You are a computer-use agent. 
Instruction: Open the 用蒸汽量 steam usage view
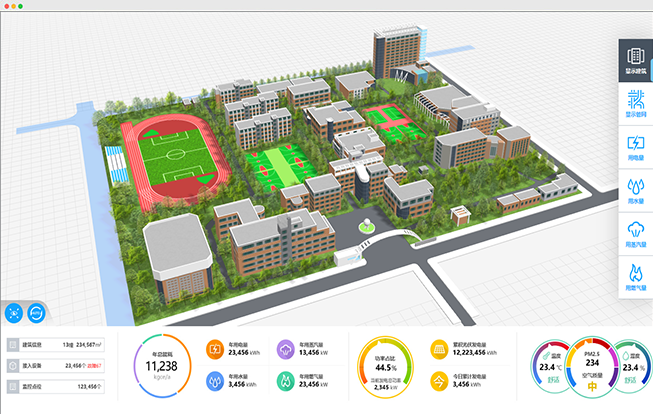632,234
